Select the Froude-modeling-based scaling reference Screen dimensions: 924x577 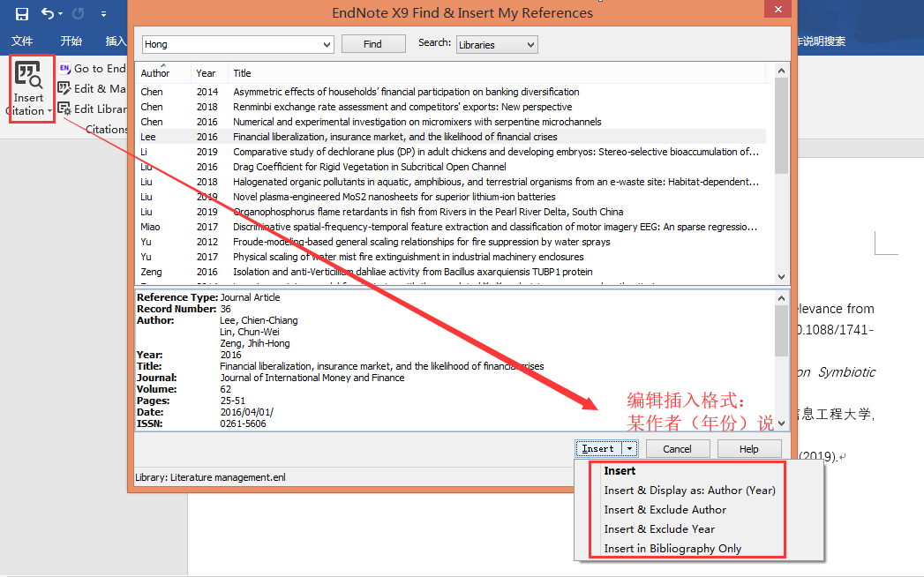point(451,243)
